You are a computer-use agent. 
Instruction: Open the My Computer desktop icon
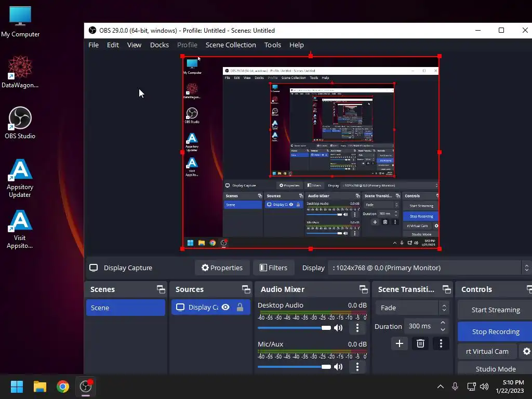point(20,22)
